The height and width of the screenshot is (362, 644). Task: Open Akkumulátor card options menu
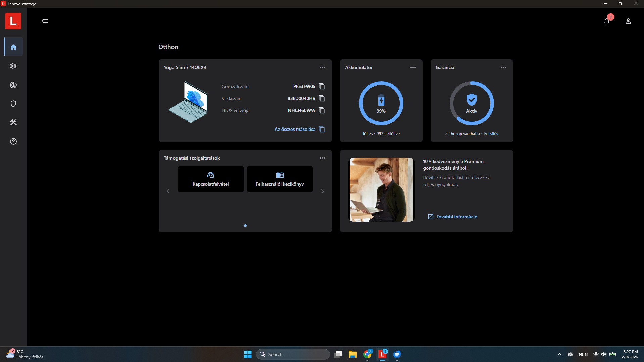click(413, 67)
